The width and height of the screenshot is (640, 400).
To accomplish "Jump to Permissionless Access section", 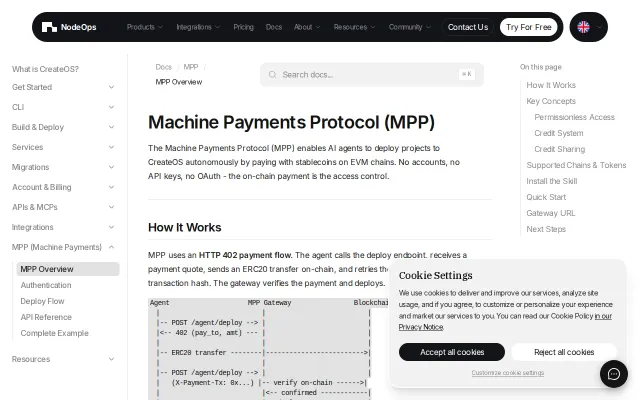I will [574, 117].
